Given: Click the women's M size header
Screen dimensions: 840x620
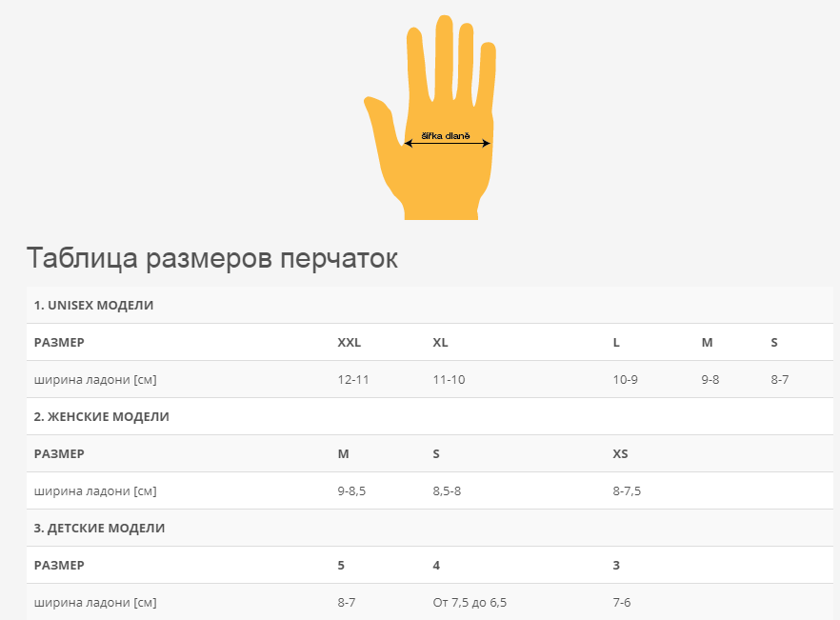Looking at the screenshot, I should pos(344,454).
